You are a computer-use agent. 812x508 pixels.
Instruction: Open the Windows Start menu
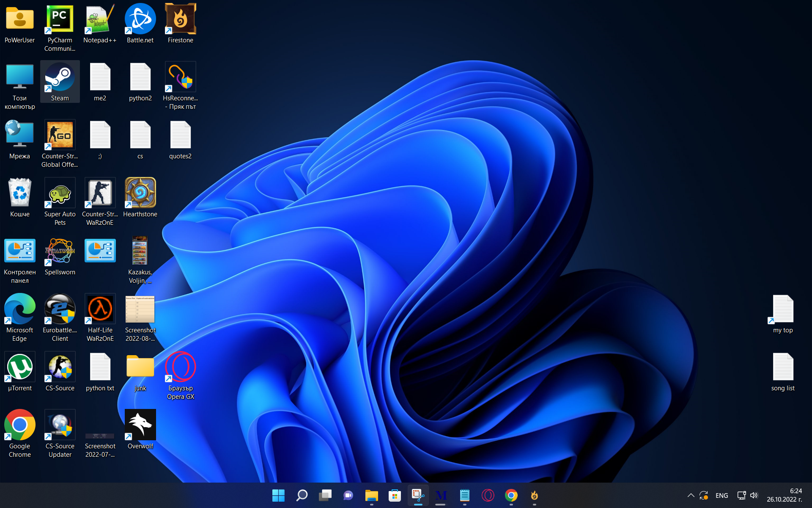pyautogui.click(x=278, y=495)
